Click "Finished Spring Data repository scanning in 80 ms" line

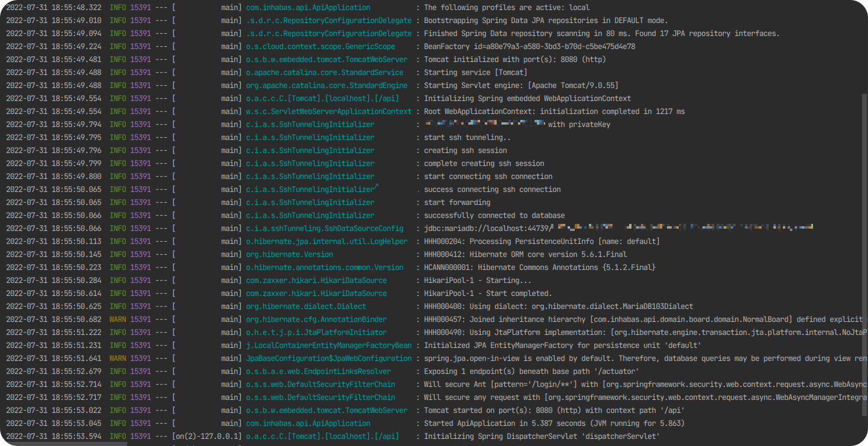(602, 34)
